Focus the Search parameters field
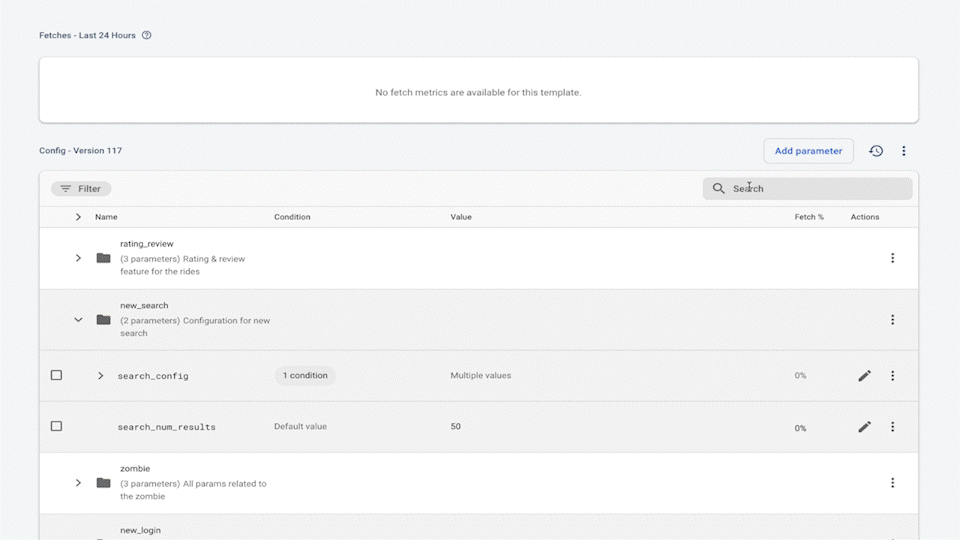Image resolution: width=960 pixels, height=540 pixels. [815, 188]
